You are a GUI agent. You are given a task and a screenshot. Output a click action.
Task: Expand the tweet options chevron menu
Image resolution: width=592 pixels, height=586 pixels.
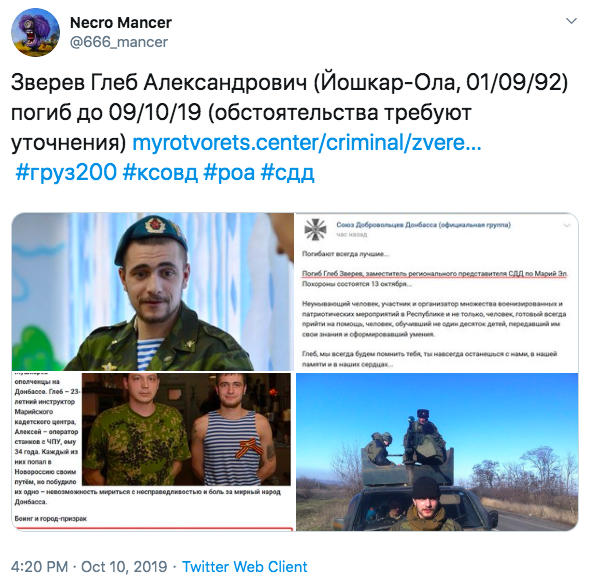tap(571, 21)
